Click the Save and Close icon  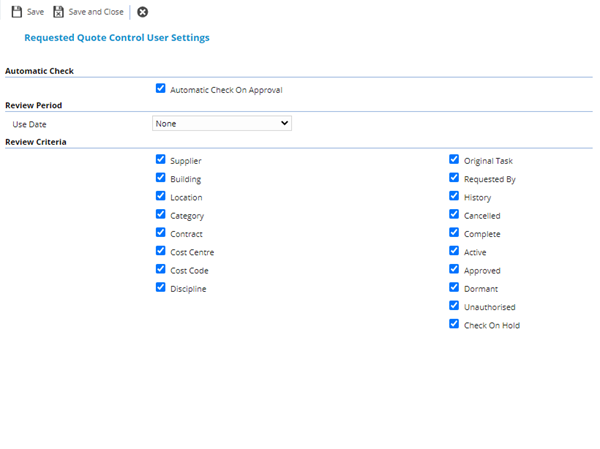click(58, 12)
